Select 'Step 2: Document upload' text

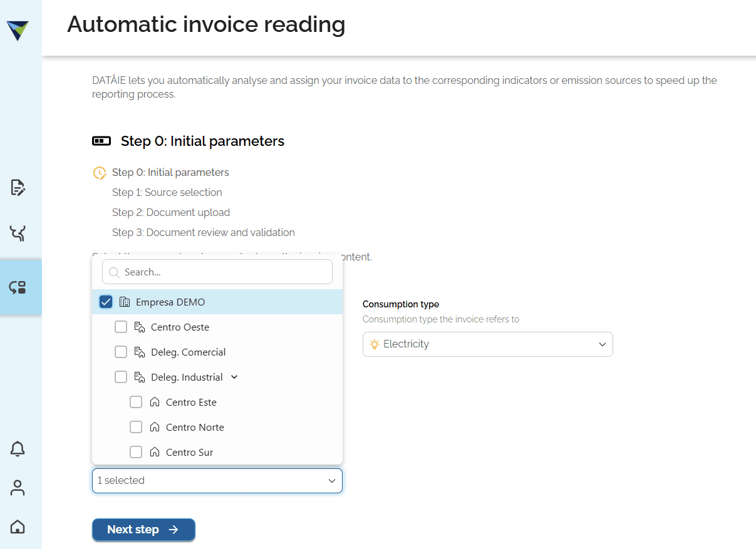point(171,212)
